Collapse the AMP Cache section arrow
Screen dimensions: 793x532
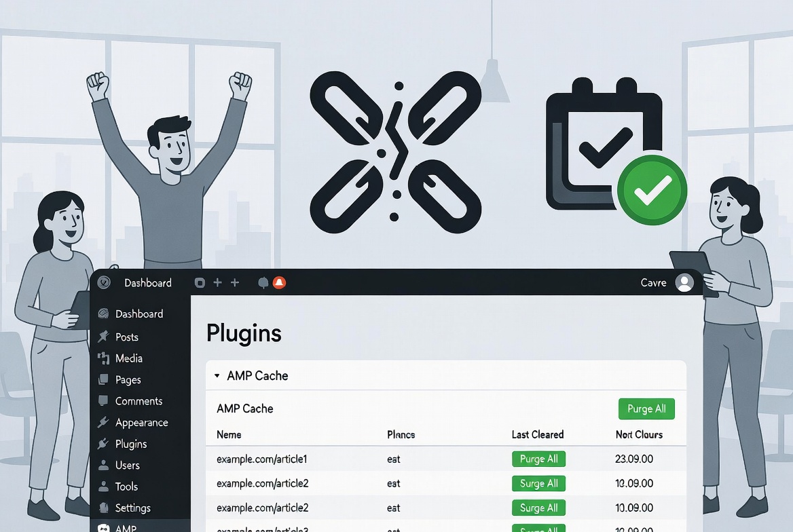coord(217,376)
